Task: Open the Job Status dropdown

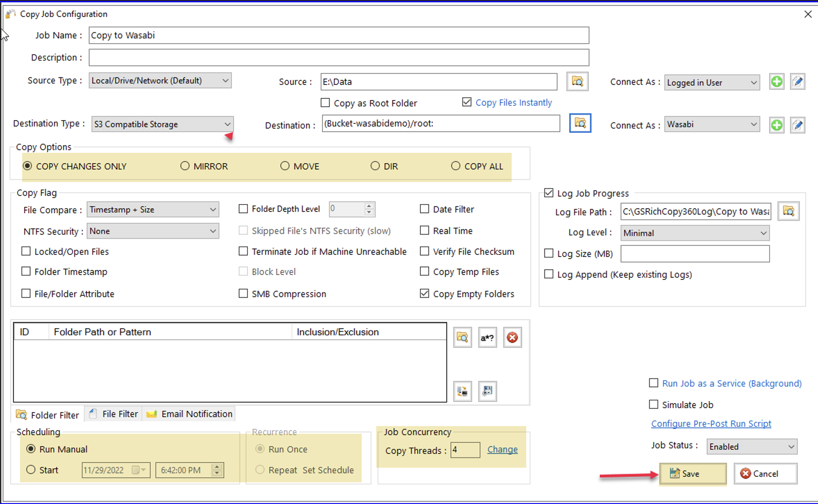Action: (752, 447)
